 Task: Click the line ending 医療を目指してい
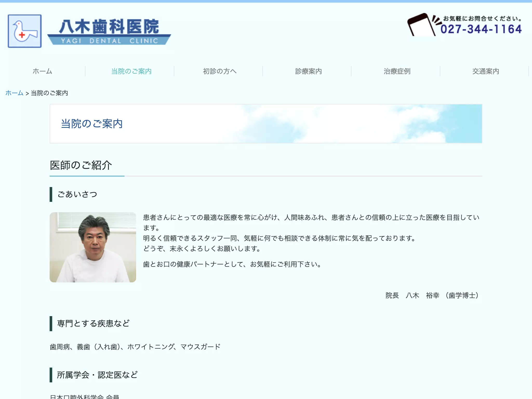311,217
